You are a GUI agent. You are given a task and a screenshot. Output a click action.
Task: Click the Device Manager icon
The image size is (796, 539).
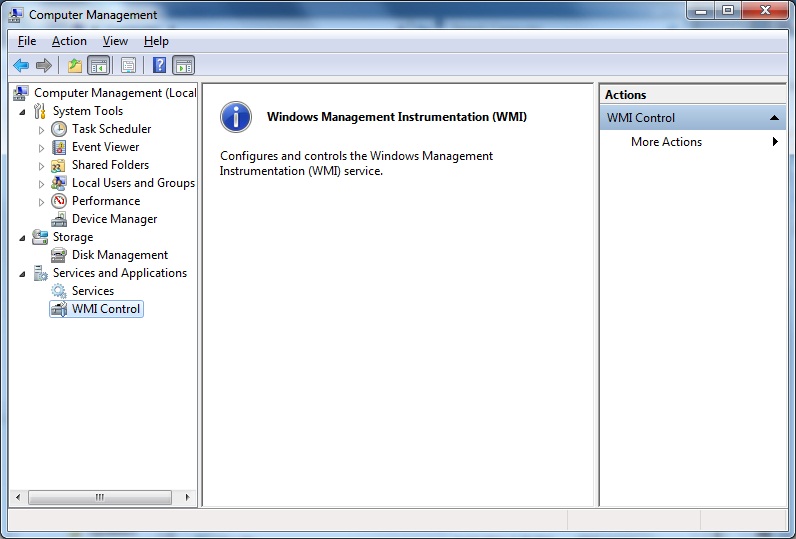59,219
